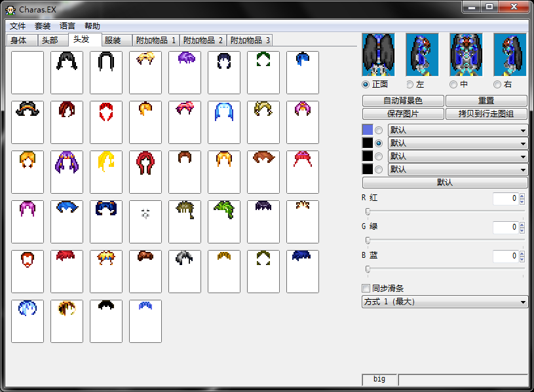The image size is (534, 392).
Task: Select the second color row radio button
Action: (379, 143)
